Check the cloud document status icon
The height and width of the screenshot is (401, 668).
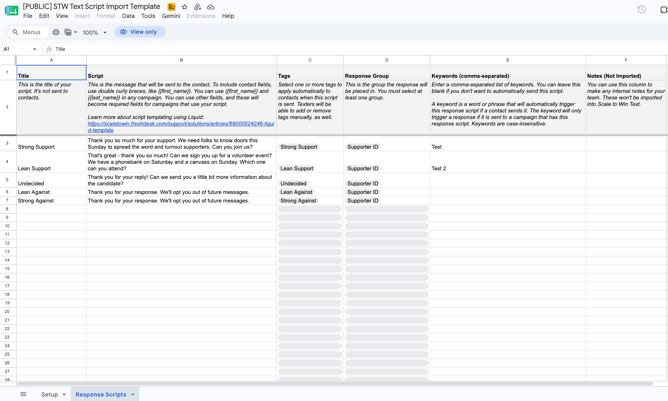coord(210,7)
